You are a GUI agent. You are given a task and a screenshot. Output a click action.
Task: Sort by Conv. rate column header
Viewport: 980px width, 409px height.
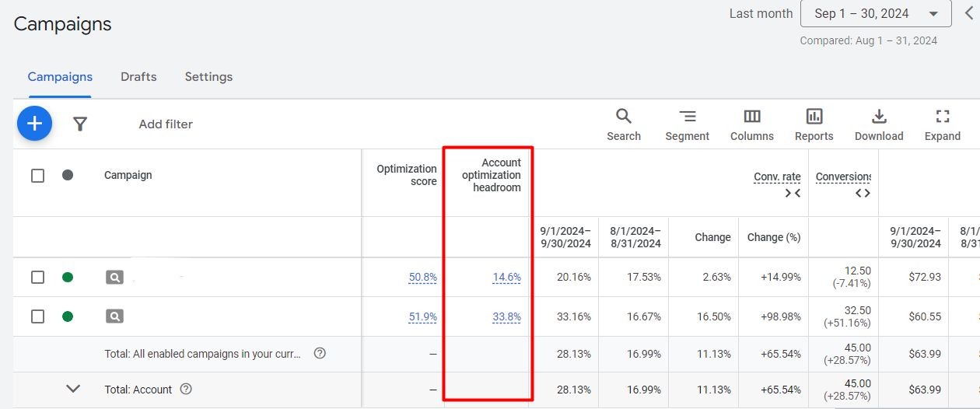pyautogui.click(x=777, y=177)
